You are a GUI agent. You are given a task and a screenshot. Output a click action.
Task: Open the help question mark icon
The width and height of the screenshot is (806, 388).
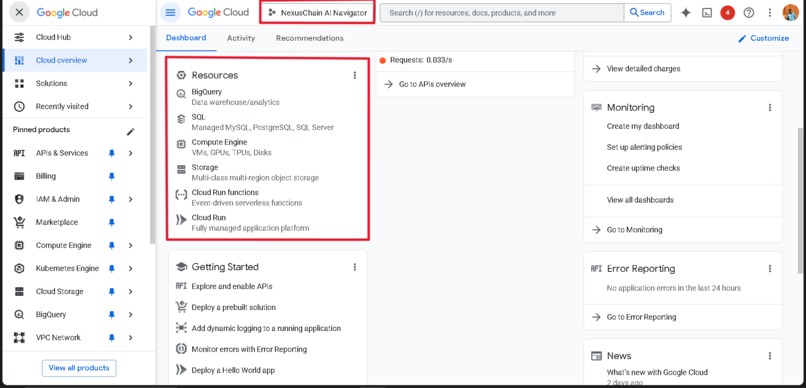[x=749, y=13]
